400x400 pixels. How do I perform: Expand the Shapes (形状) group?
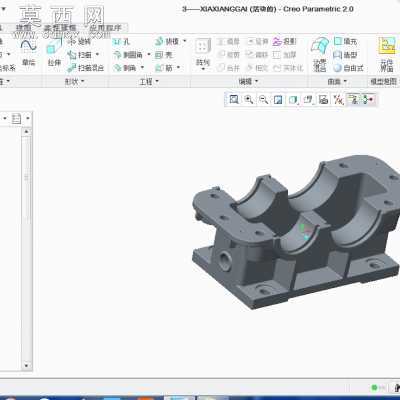pyautogui.click(x=75, y=81)
